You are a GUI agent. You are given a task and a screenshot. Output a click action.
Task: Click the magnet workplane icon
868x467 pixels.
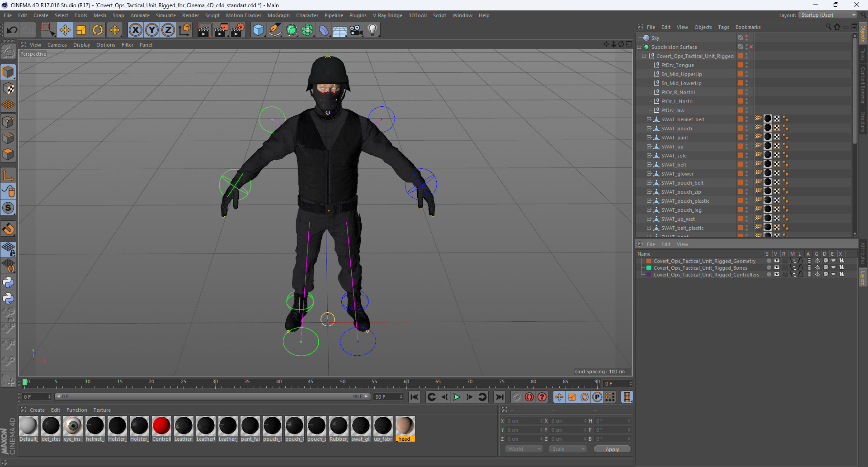8,229
